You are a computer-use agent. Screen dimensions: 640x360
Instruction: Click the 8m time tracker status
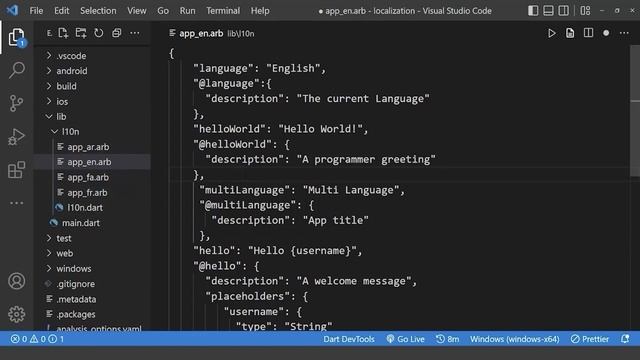tap(447, 339)
